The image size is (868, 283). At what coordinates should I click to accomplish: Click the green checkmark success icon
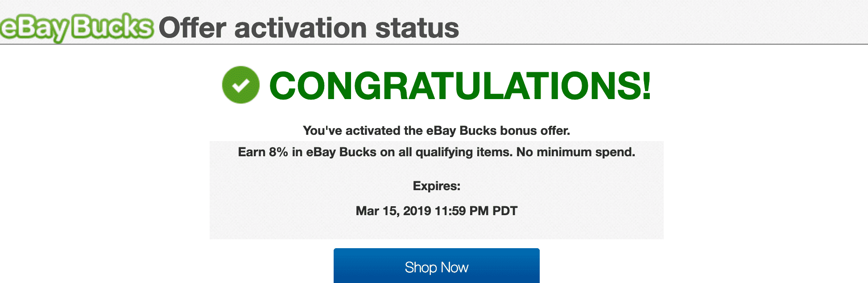(240, 85)
